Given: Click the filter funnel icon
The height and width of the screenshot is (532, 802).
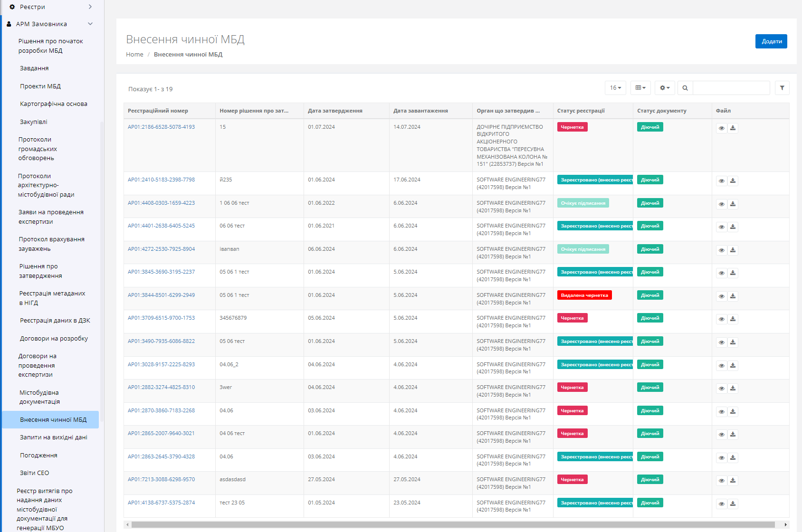Looking at the screenshot, I should click(782, 88).
